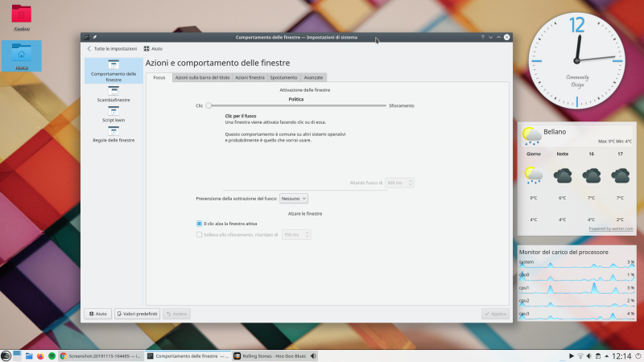Switch to the Spostamento tab
This screenshot has width=644, height=362.
283,77
